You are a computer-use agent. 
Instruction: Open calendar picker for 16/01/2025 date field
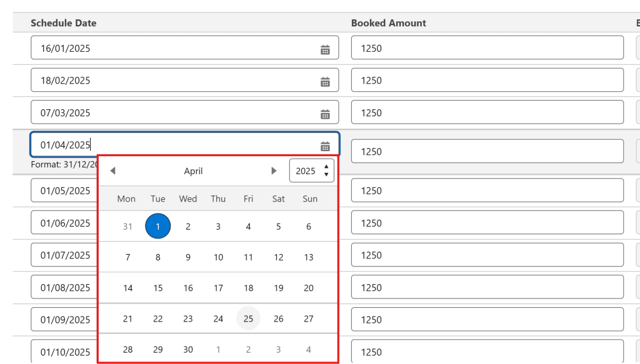pos(325,49)
